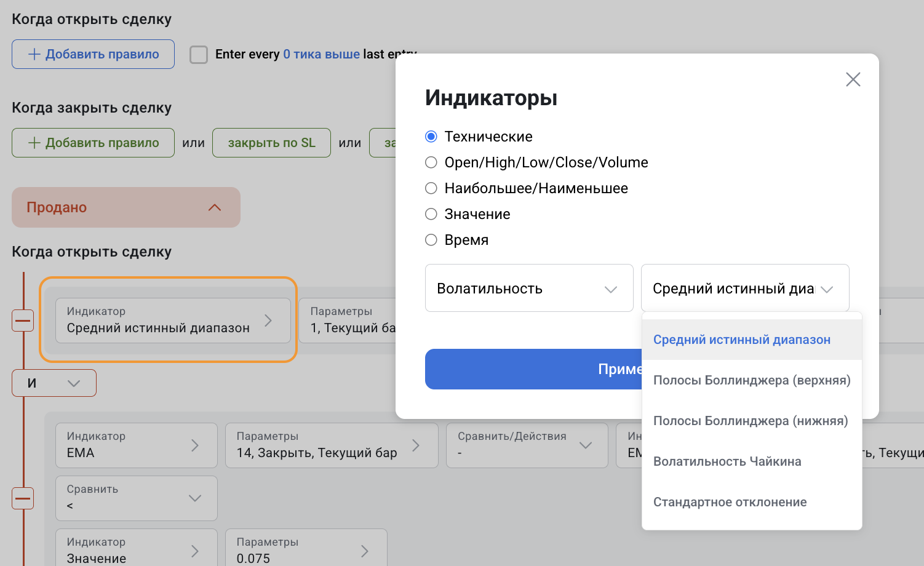Click the 0 тика выше link
The width and height of the screenshot is (924, 566).
[x=321, y=54]
